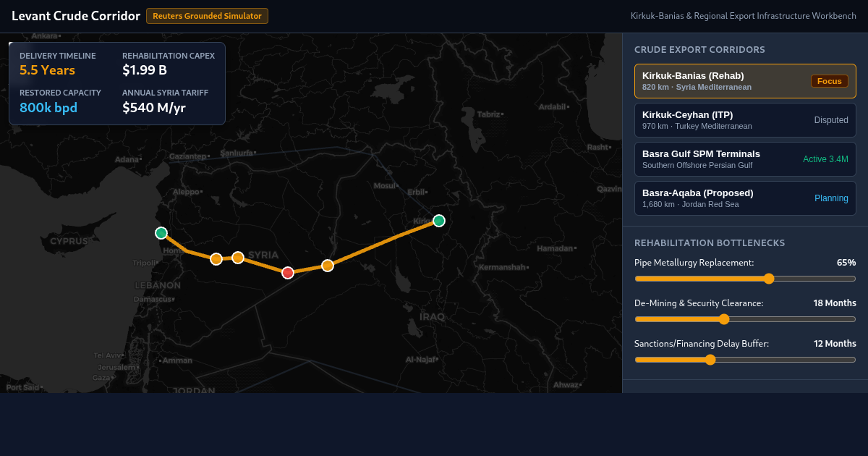Select the Kirkuk-Ceyhan (ITP) corridor card
Screen dimensions: 868x456
point(745,120)
